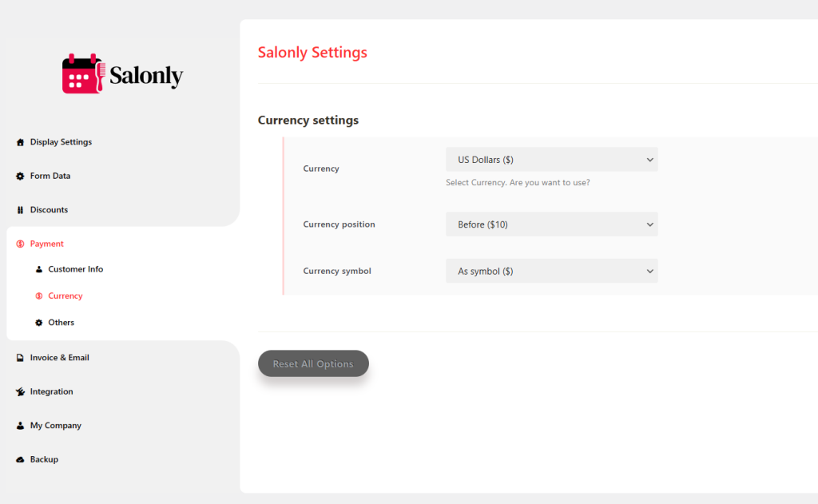Viewport: 818px width, 504px height.
Task: Click the Form Data gear icon
Action: pos(20,177)
